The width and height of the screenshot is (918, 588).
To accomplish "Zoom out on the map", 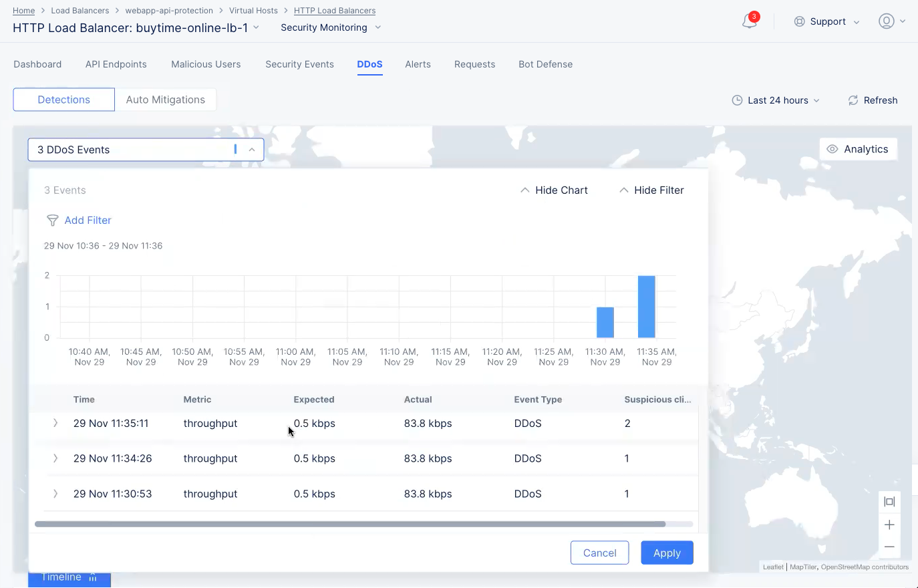I will (x=889, y=547).
